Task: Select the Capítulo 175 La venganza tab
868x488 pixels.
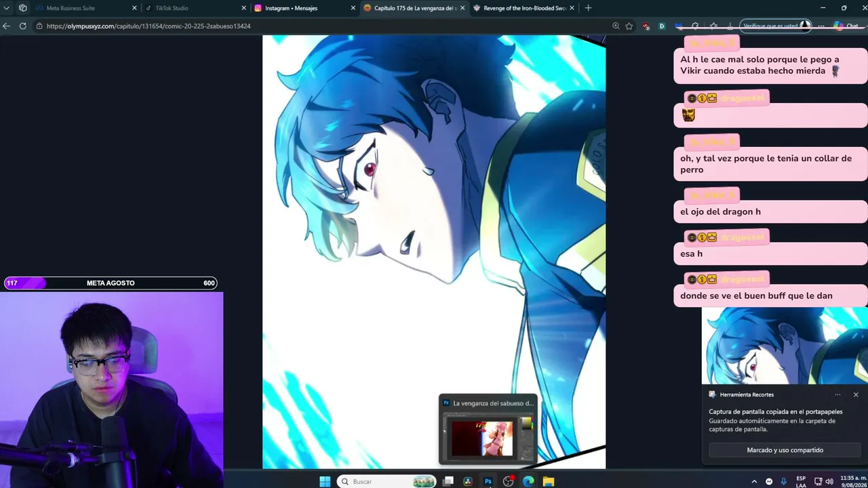Action: [414, 8]
